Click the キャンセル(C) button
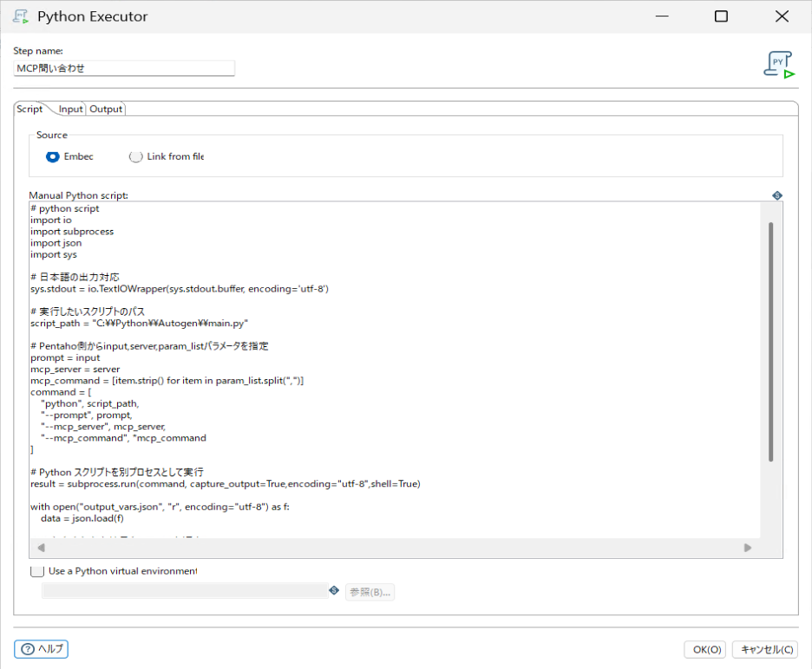The image size is (812, 669). pos(765,649)
